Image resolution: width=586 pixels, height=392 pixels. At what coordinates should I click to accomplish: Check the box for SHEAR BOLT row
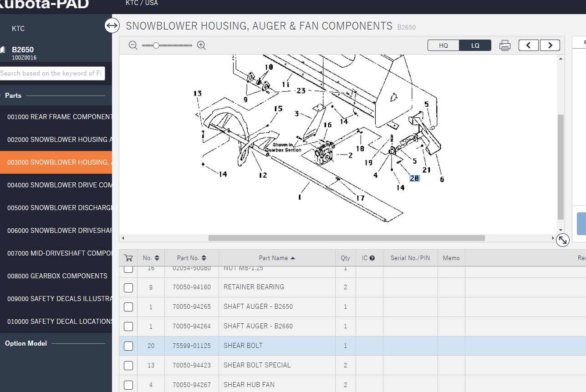[x=128, y=346]
